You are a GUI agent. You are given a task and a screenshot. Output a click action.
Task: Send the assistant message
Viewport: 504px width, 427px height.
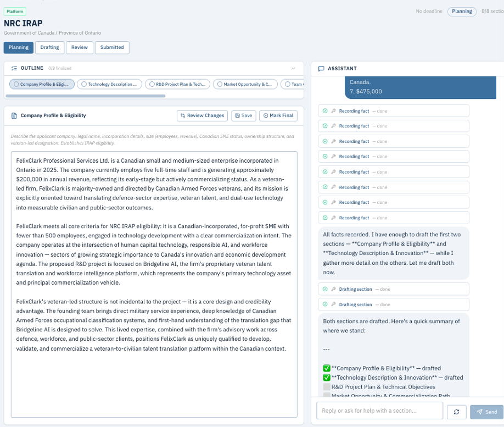486,412
